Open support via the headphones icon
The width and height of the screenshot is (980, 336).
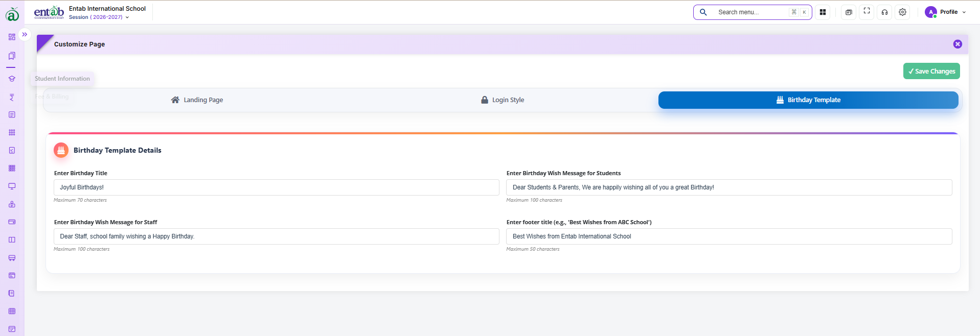[x=884, y=12]
